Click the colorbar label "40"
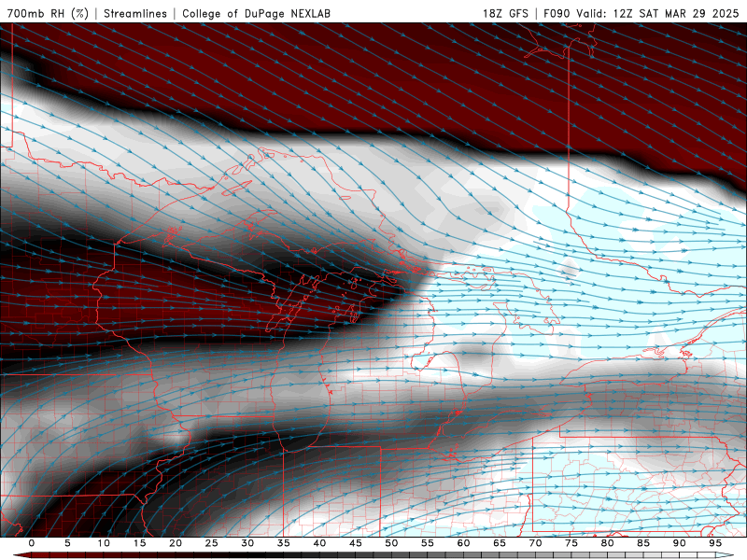 click(x=319, y=543)
